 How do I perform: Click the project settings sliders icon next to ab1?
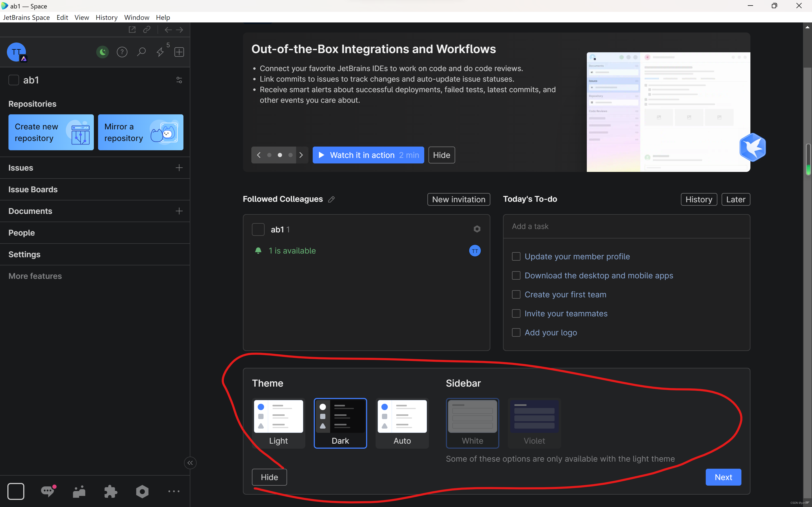pos(179,80)
